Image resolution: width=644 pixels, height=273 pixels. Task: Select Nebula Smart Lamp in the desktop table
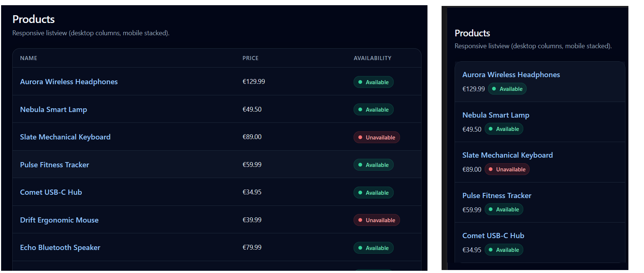click(x=53, y=109)
